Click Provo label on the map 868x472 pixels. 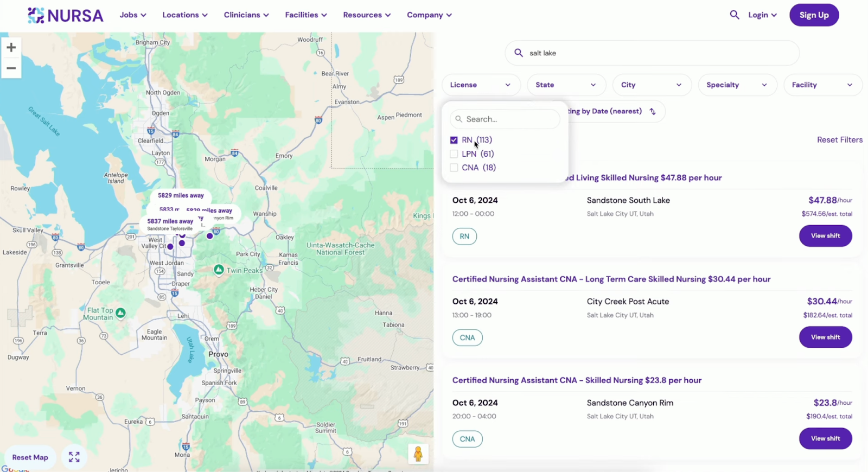tap(218, 354)
